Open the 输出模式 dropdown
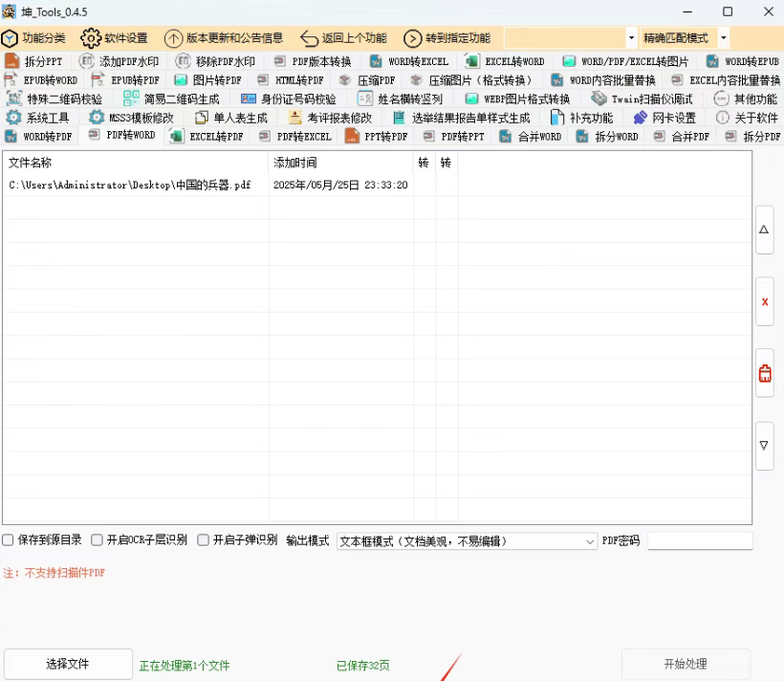 [591, 539]
